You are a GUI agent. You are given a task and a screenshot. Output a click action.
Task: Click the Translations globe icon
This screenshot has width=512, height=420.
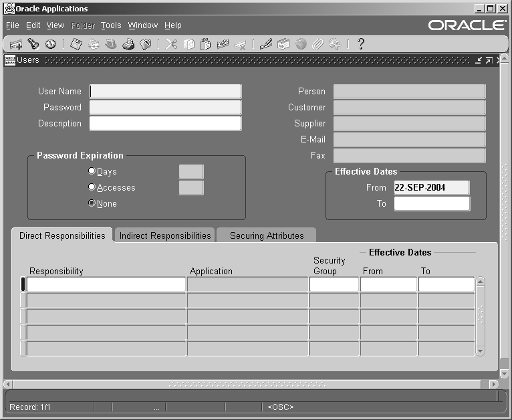pos(301,43)
